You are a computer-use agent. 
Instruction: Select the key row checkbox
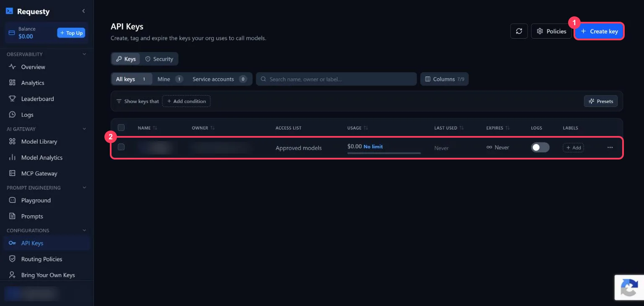pyautogui.click(x=121, y=147)
